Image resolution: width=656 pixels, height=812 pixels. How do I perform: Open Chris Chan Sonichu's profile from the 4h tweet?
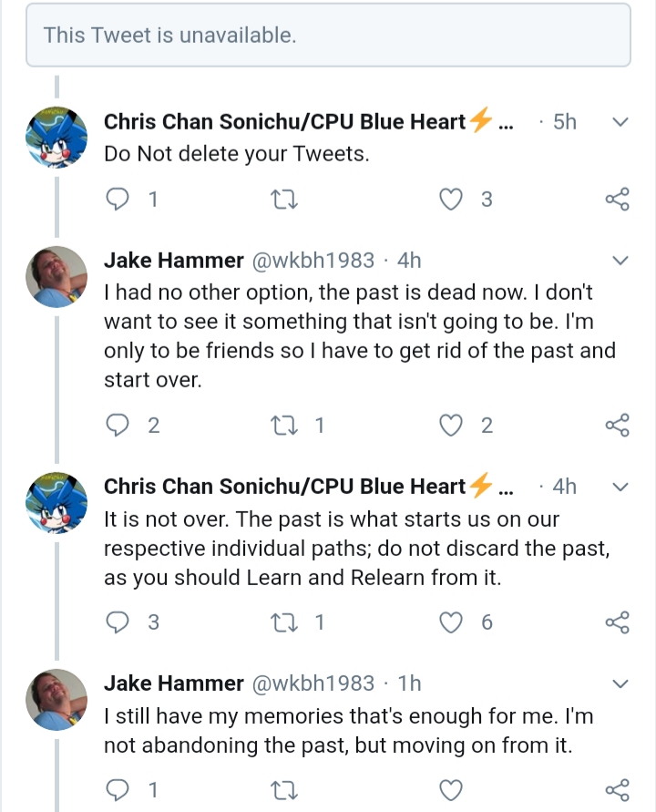click(x=285, y=487)
